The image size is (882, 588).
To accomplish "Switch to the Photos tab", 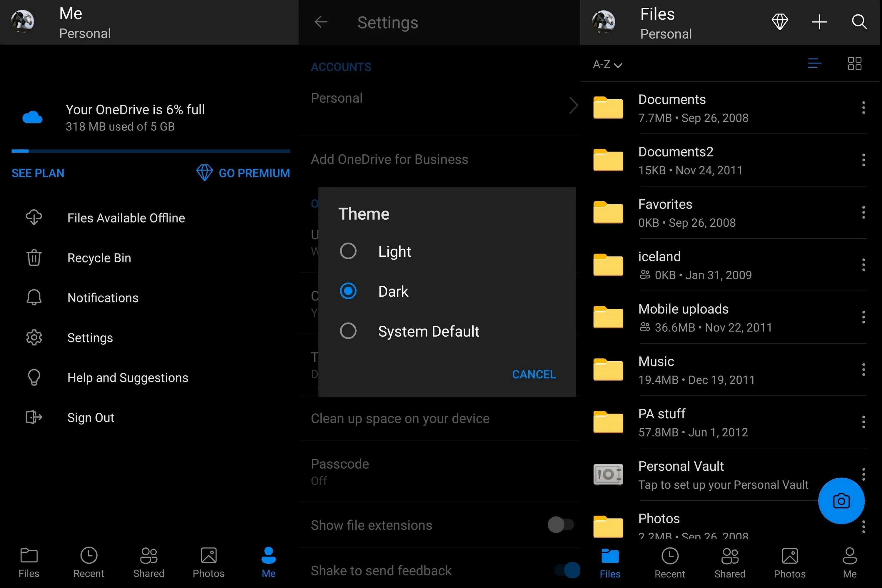I will 208,561.
